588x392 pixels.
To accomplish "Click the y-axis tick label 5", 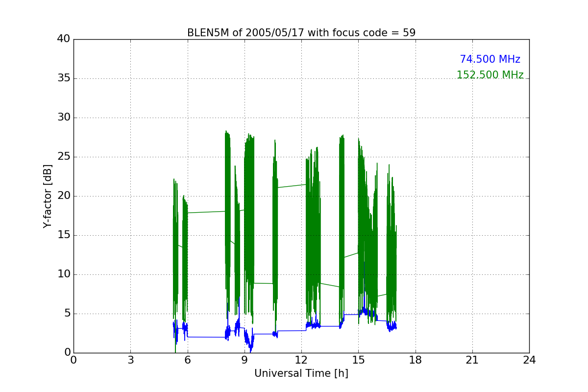I will 67,314.
